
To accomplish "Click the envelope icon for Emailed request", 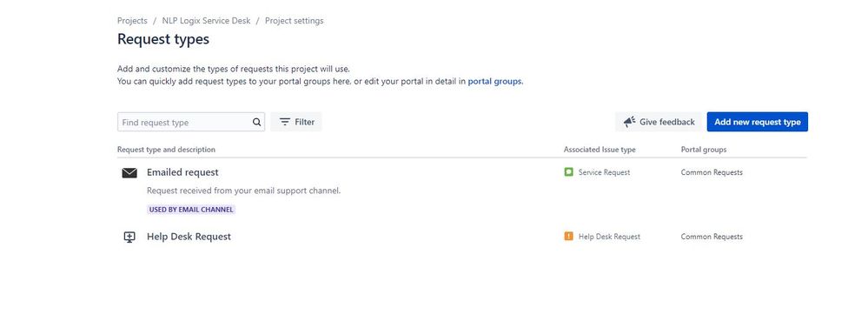I will tap(129, 173).
